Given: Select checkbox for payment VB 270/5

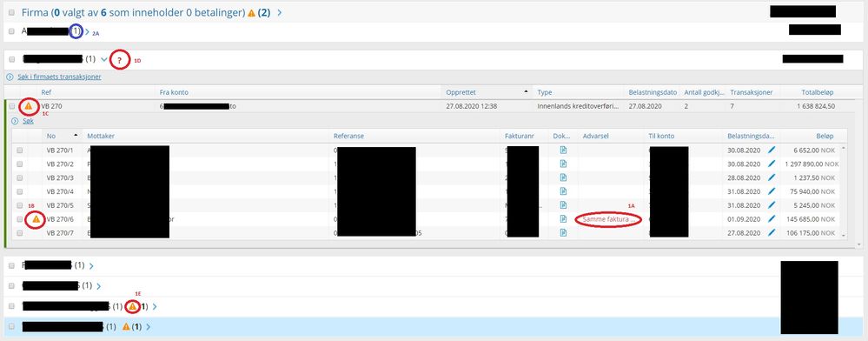Looking at the screenshot, I should (20, 205).
